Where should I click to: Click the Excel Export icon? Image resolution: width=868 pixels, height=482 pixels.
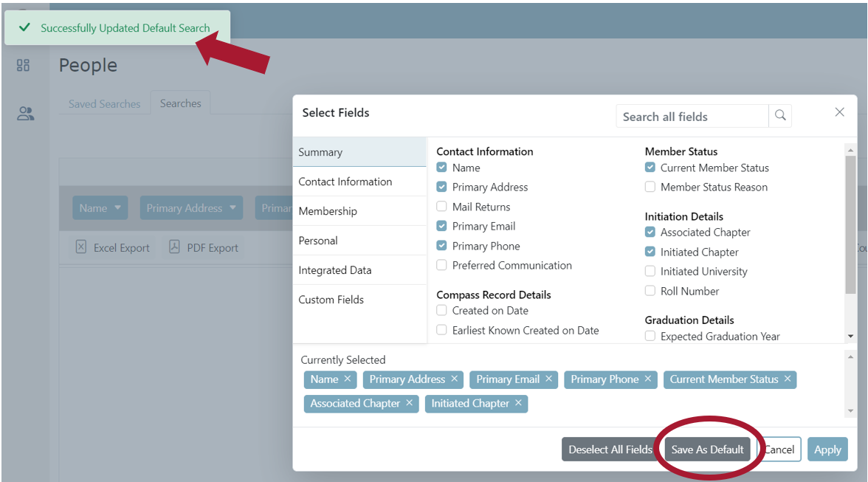(81, 247)
